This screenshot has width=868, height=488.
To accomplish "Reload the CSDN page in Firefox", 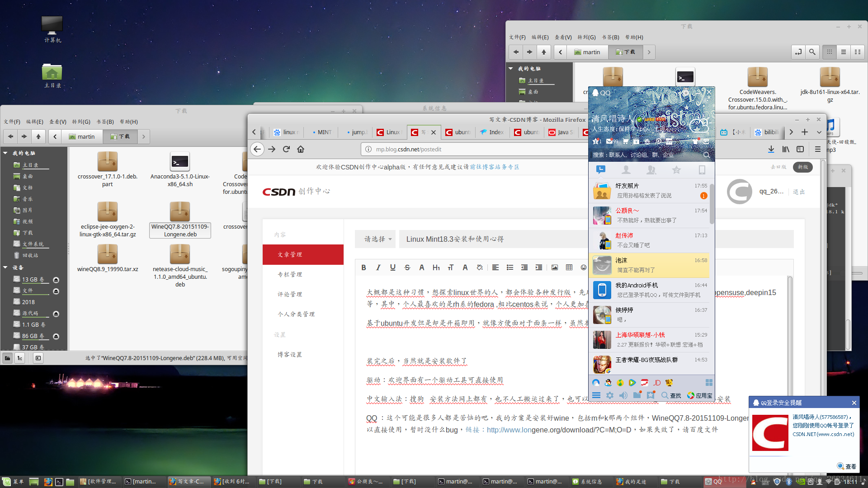I will [286, 149].
